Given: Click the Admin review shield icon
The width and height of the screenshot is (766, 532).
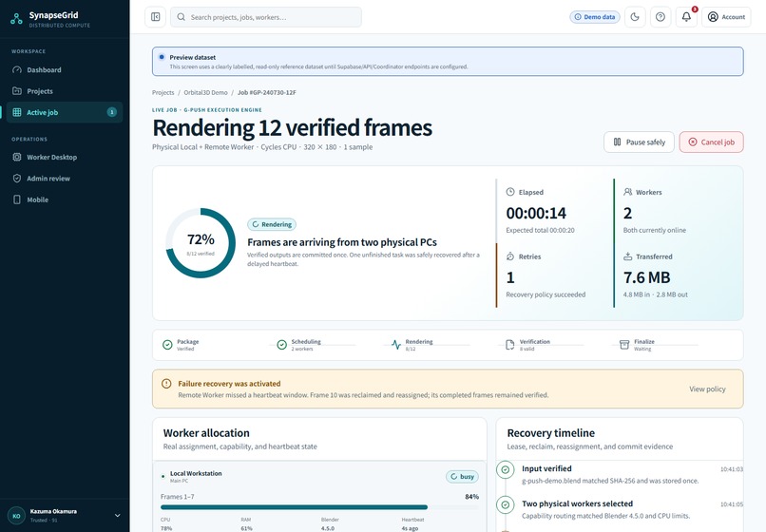Looking at the screenshot, I should [17, 179].
